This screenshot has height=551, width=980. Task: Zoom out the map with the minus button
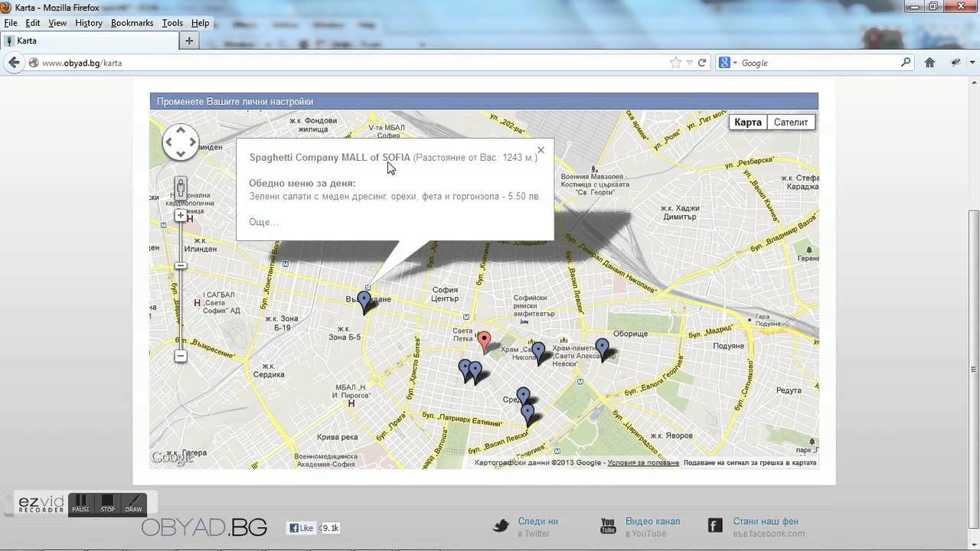pyautogui.click(x=181, y=356)
